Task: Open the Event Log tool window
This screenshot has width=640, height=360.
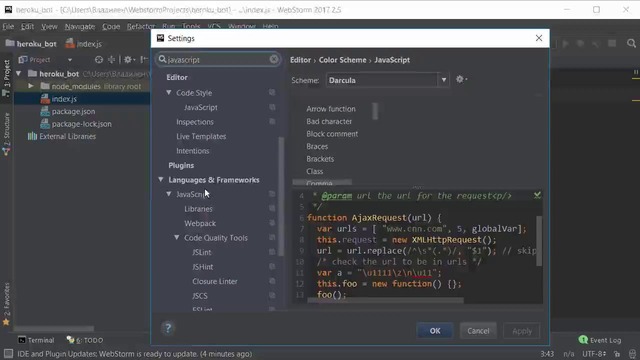Action: pyautogui.click(x=600, y=340)
